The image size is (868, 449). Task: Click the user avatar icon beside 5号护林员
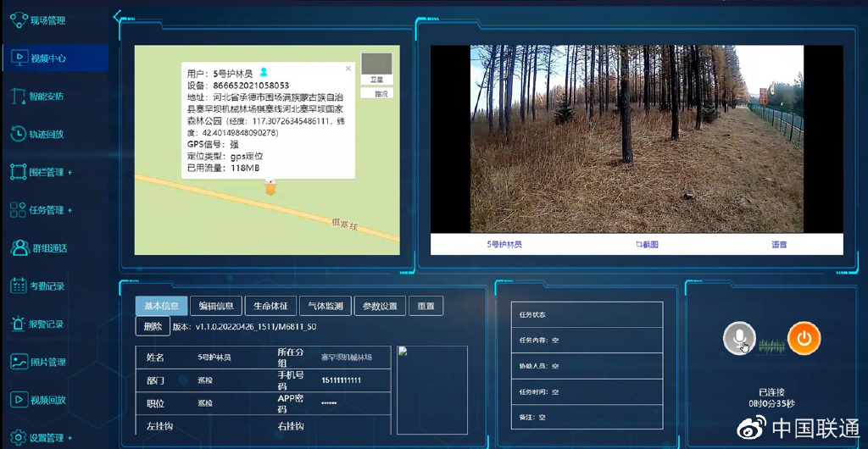(264, 72)
